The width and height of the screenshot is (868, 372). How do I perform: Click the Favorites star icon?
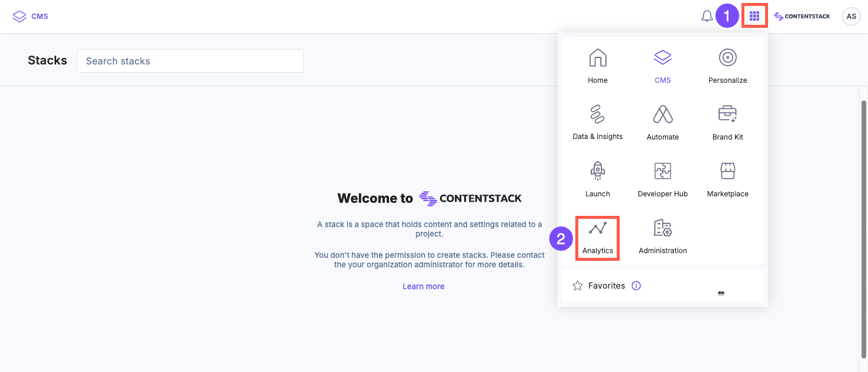(x=578, y=286)
